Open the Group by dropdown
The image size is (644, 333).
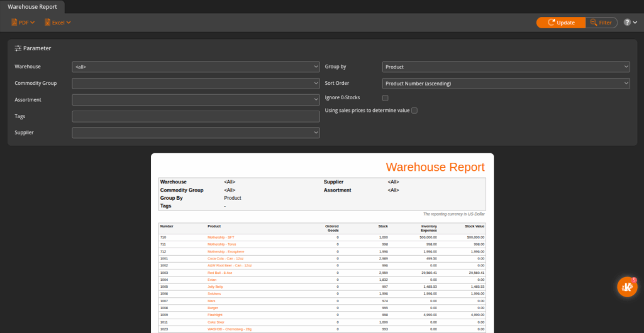506,67
